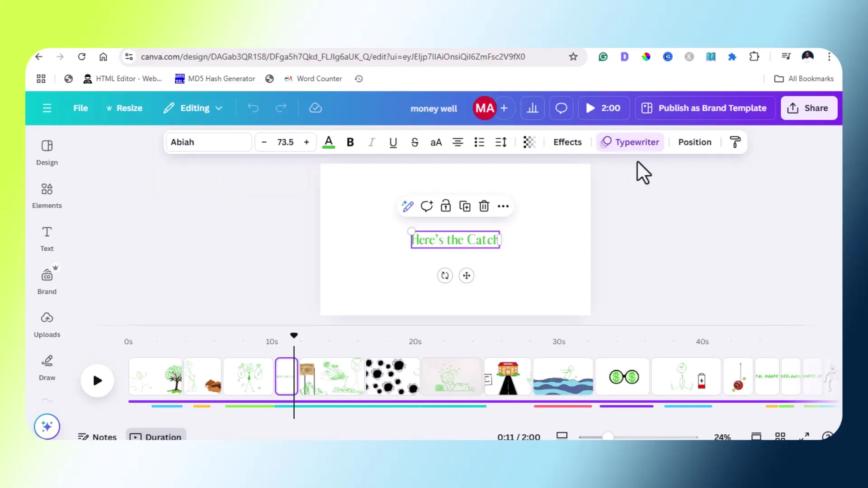Viewport: 868px width, 488px height.
Task: Toggle underline formatting
Action: [393, 142]
